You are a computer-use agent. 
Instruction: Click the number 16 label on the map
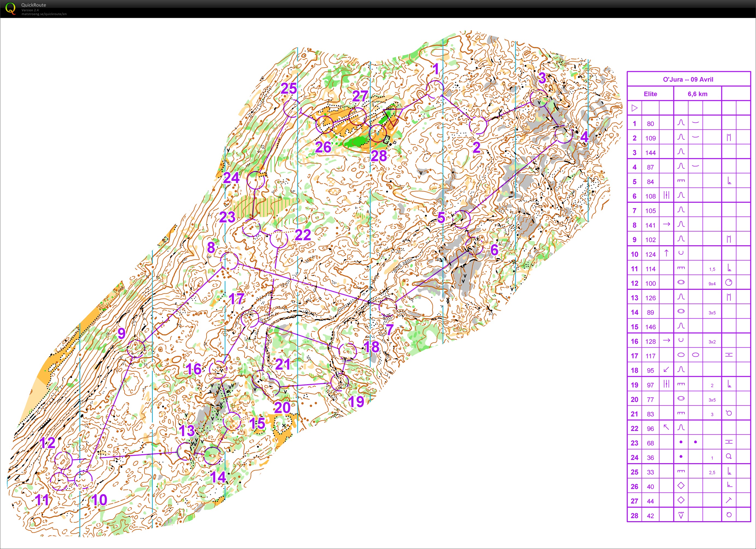click(x=194, y=369)
